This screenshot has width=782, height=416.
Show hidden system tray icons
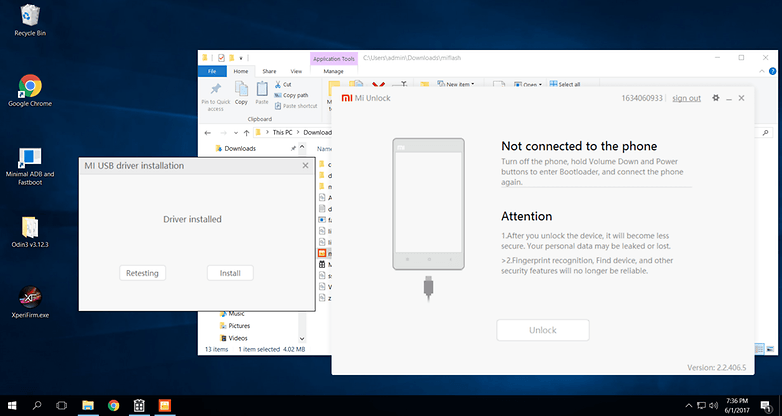click(689, 406)
